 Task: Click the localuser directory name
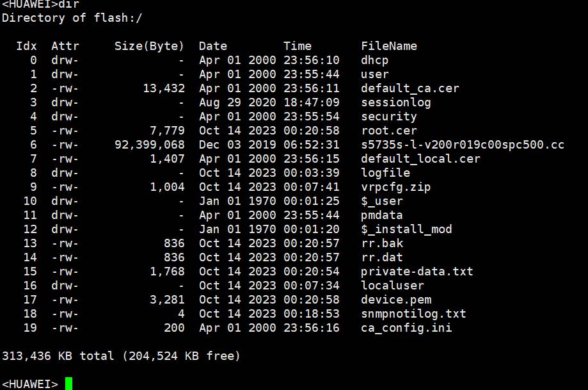tap(392, 285)
